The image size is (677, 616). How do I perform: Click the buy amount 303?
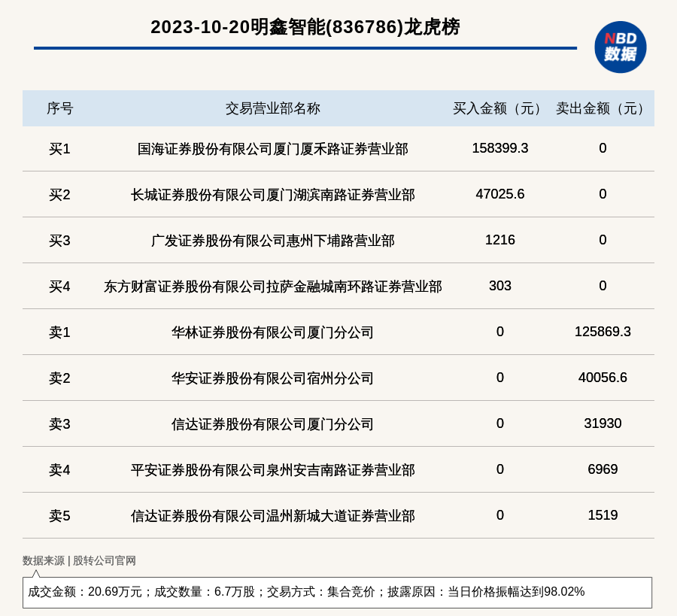coord(500,286)
